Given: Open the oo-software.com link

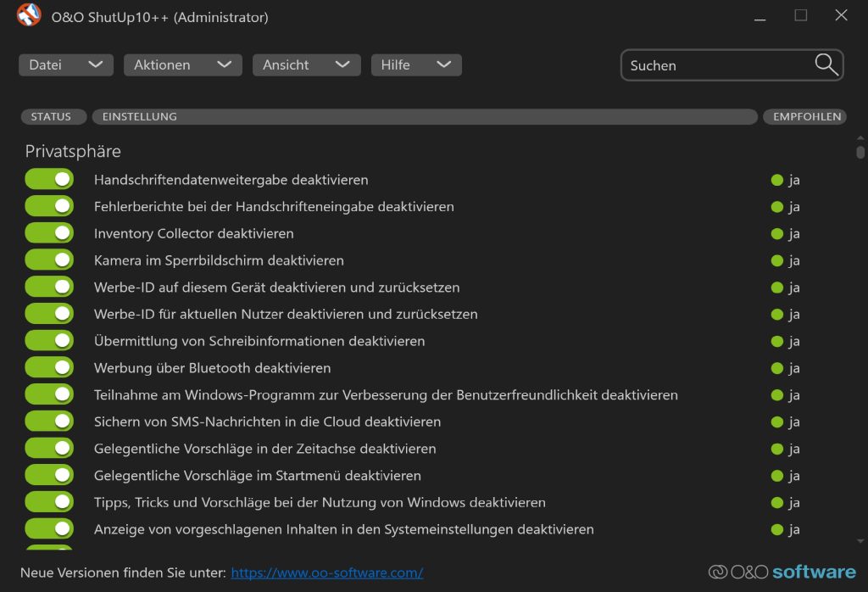Looking at the screenshot, I should [x=327, y=572].
